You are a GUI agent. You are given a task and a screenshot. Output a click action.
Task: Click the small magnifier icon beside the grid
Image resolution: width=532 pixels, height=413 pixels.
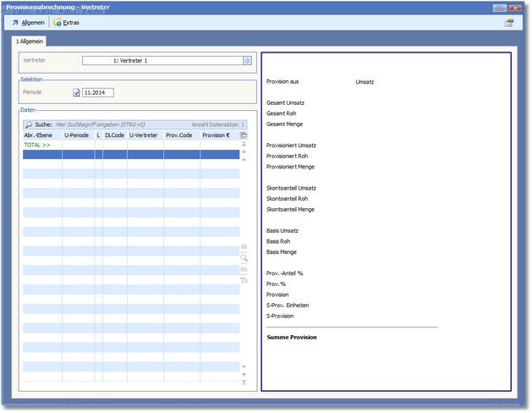point(244,257)
